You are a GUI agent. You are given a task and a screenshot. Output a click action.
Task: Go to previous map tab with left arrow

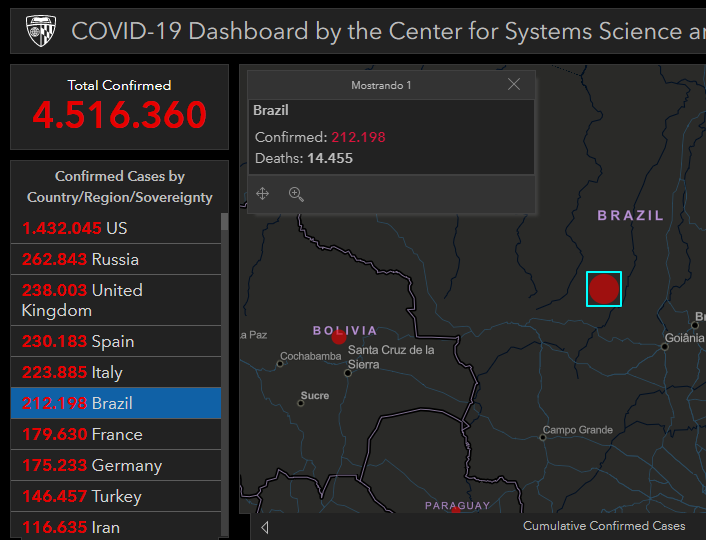click(x=265, y=527)
